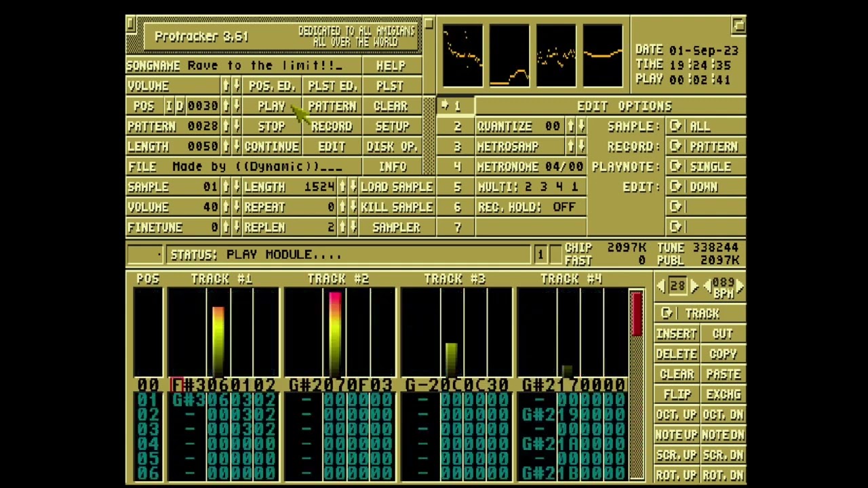This screenshot has height=488, width=868.
Task: Go to previous pattern with left arrow near 28
Action: click(661, 287)
